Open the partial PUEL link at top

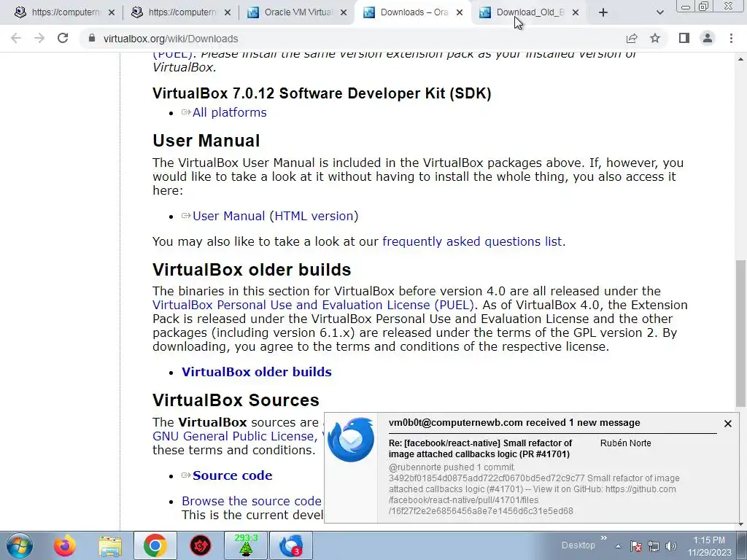172,55
